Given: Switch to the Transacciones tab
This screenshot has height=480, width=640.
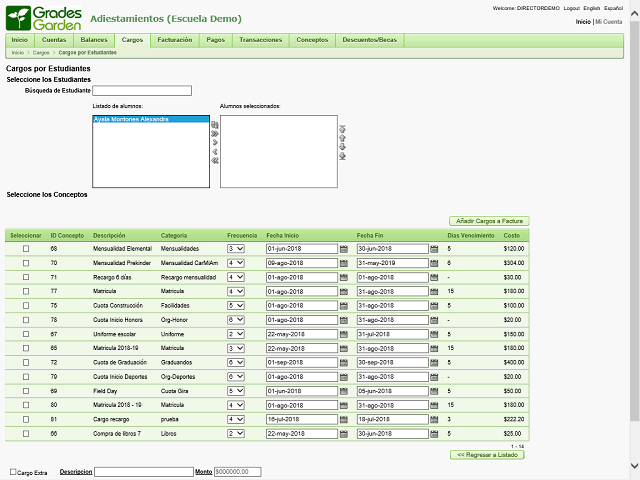Looking at the screenshot, I should click(x=261, y=40).
